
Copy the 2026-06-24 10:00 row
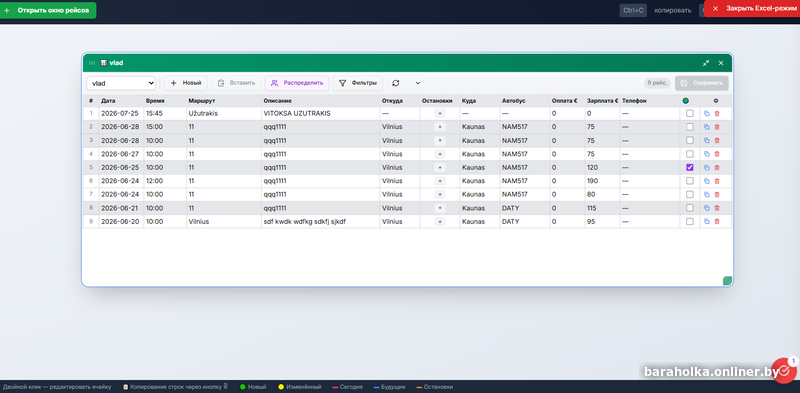[707, 194]
